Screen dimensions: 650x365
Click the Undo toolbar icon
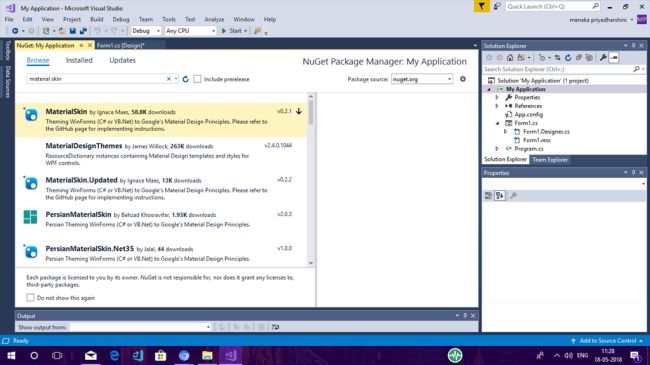click(97, 31)
